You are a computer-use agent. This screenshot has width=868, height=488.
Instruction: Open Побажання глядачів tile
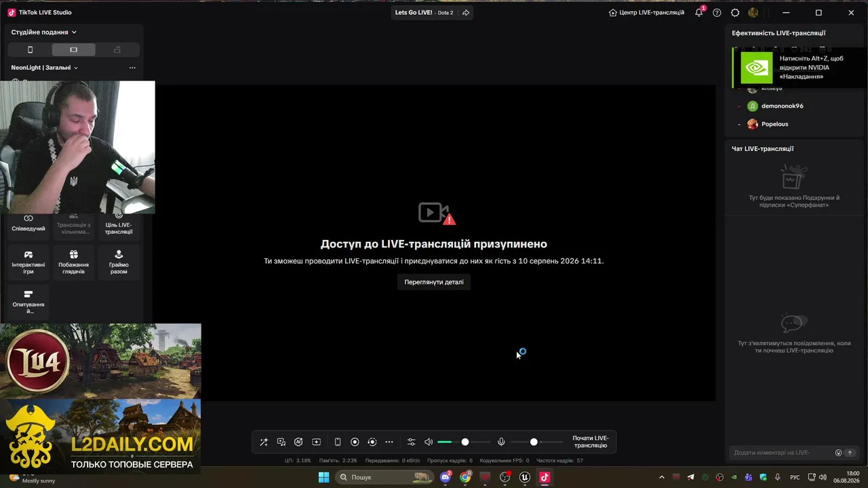73,263
